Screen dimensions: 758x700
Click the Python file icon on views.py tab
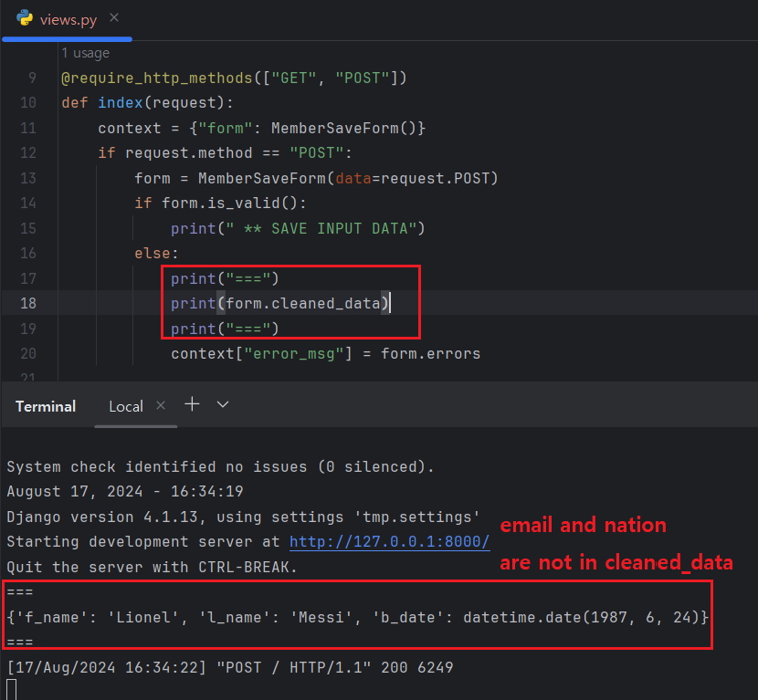click(x=25, y=19)
